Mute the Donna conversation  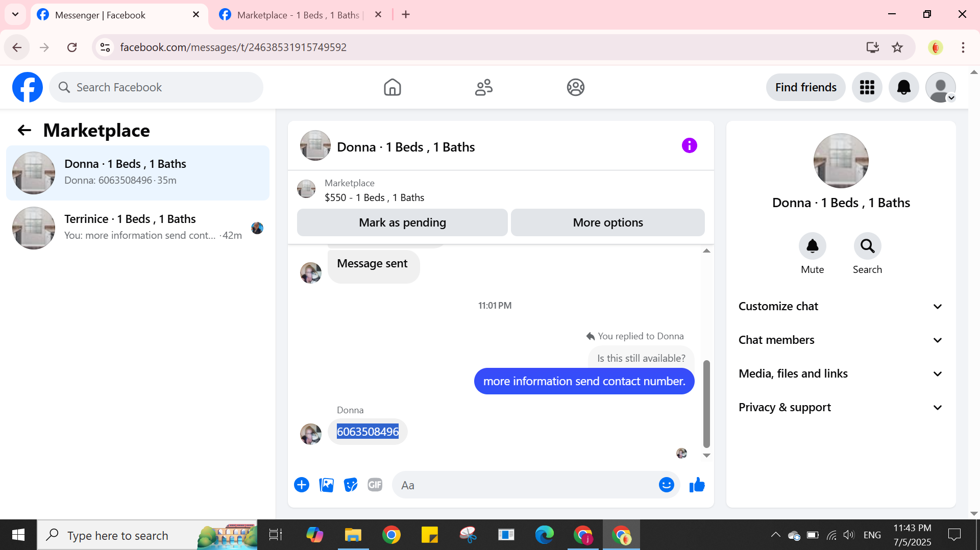tap(812, 246)
